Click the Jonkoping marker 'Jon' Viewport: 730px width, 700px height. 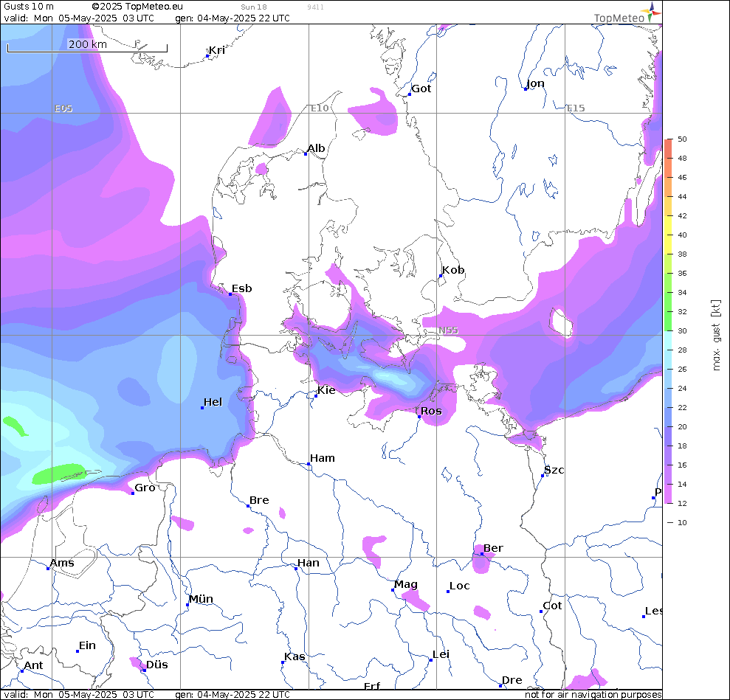pos(525,89)
